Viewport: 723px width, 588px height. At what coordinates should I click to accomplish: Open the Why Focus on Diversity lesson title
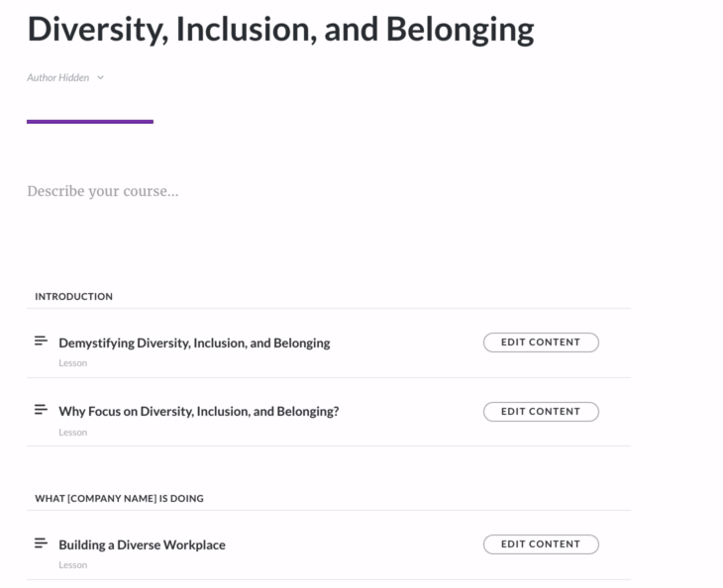(x=198, y=411)
